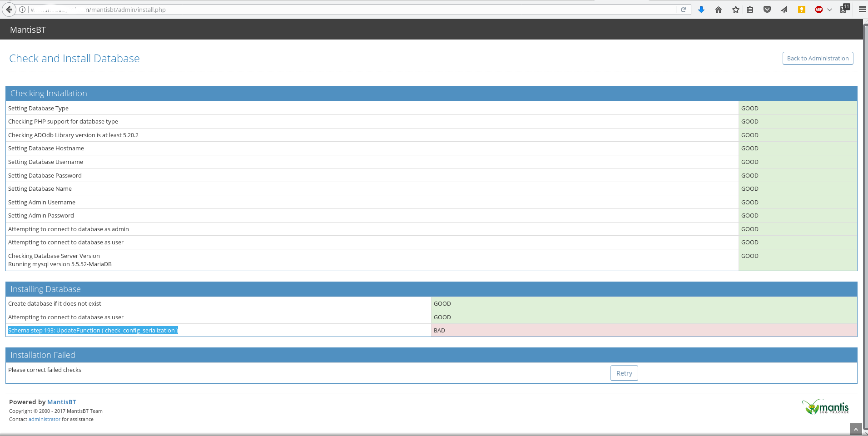868x436 pixels.
Task: Reload the page with the refresh icon
Action: [683, 10]
